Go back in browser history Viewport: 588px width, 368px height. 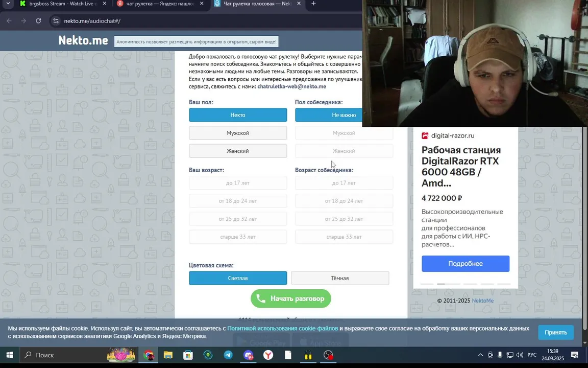9,21
